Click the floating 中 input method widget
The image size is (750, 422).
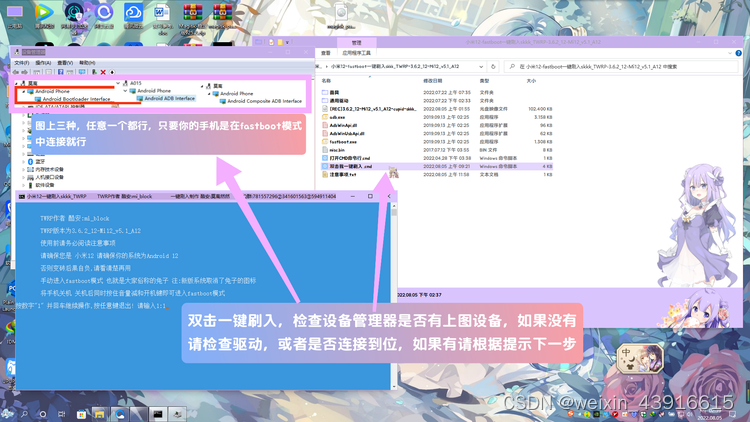[x=640, y=358]
